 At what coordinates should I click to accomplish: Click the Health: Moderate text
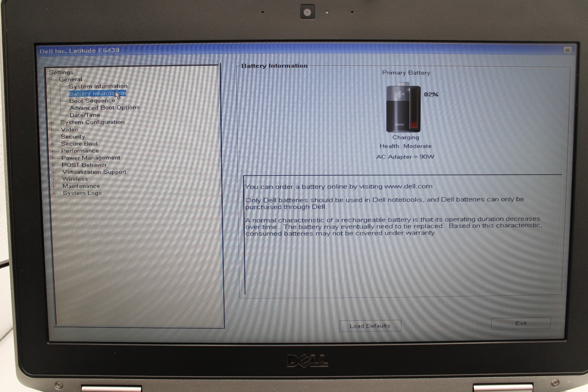[405, 146]
